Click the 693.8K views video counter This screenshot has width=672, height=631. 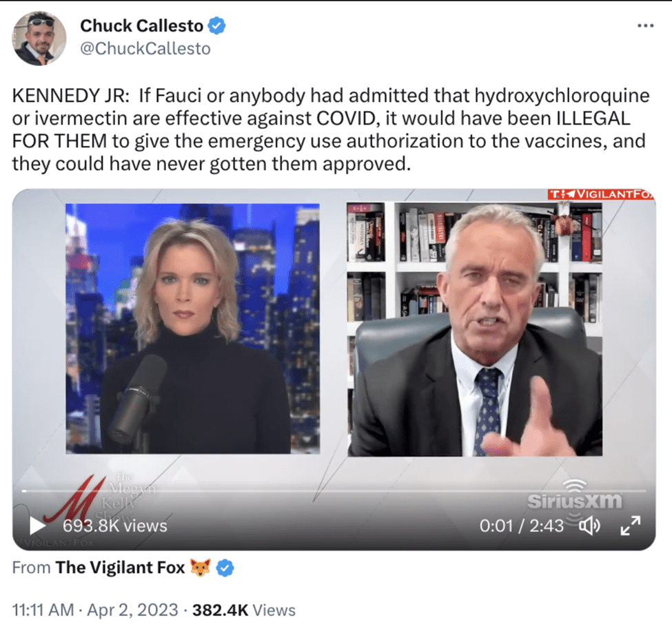pyautogui.click(x=115, y=526)
